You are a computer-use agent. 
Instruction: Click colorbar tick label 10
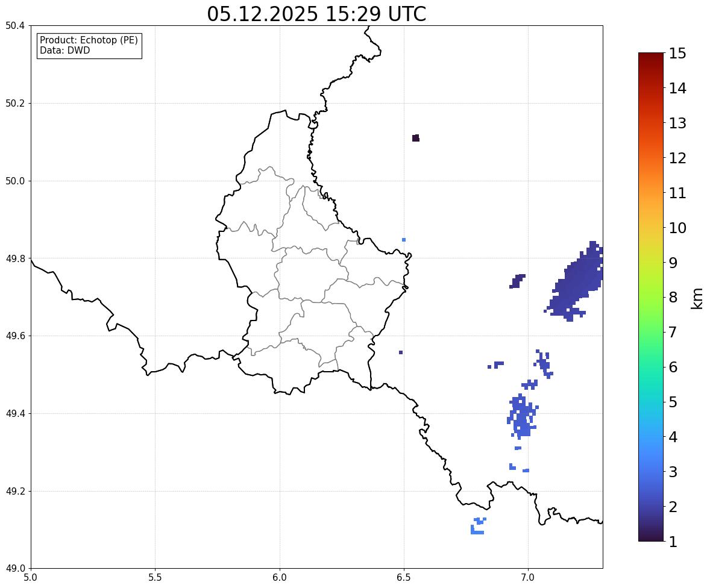coord(677,228)
